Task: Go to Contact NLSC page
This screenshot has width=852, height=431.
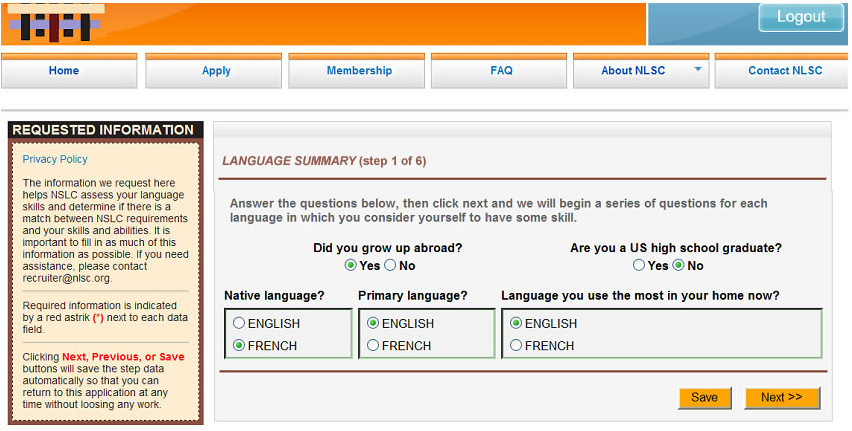Action: pos(781,71)
